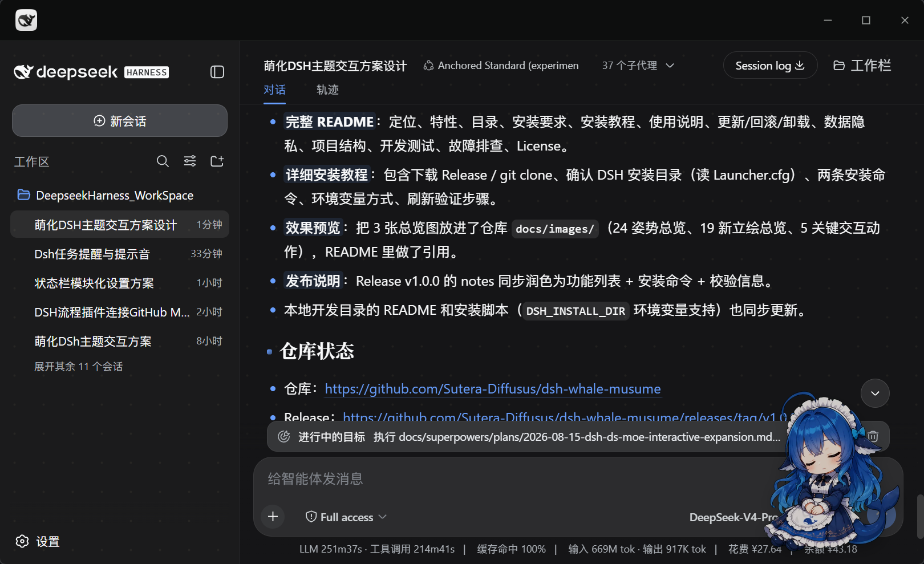Start a new chat with 新会话 button
The image size is (924, 564).
(x=120, y=121)
